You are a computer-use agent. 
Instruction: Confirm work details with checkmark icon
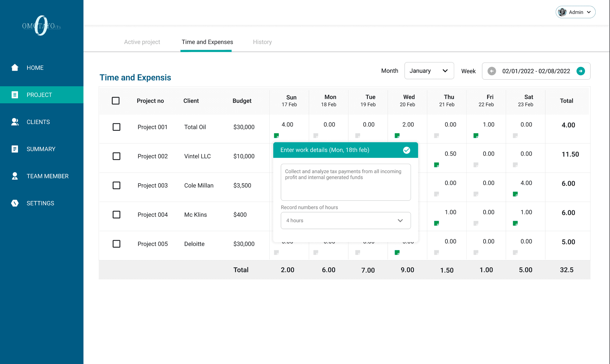click(x=407, y=150)
